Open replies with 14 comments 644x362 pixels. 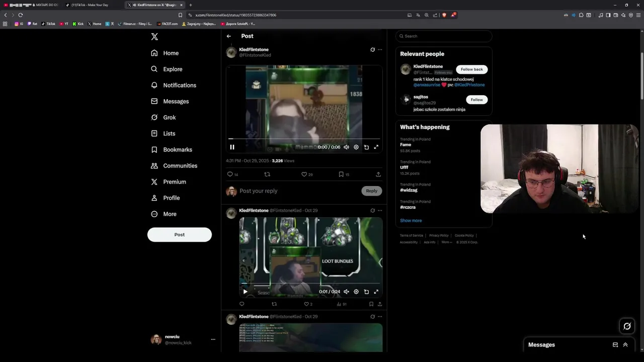(232, 174)
